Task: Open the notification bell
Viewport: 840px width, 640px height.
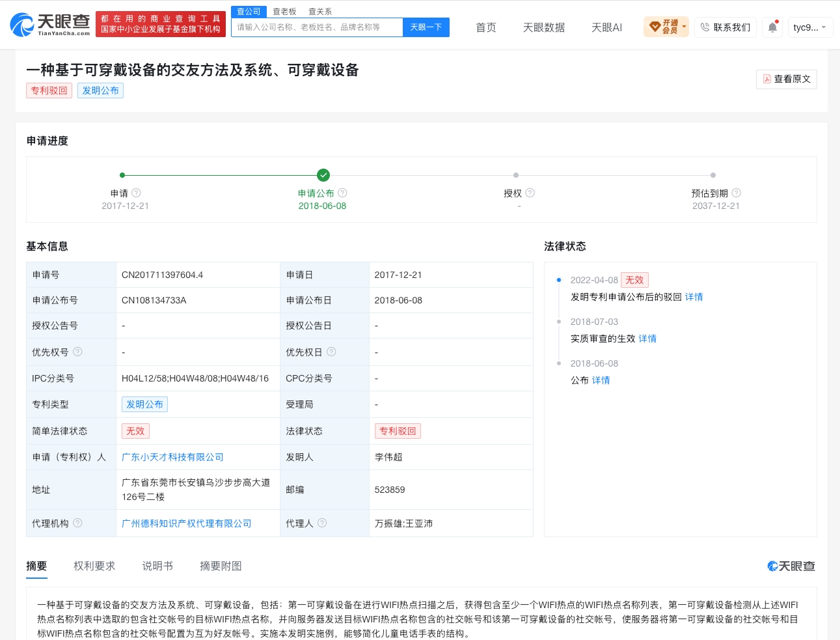Action: [x=772, y=27]
